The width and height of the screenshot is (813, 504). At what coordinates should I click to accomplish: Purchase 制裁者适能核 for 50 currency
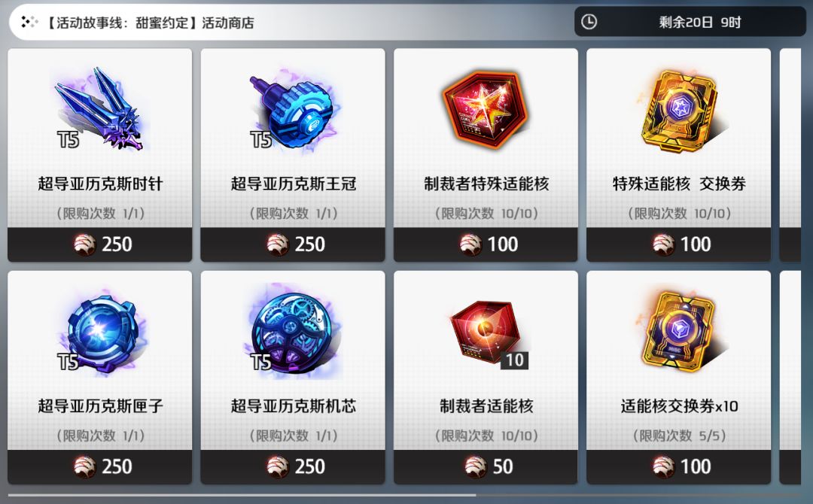point(486,466)
